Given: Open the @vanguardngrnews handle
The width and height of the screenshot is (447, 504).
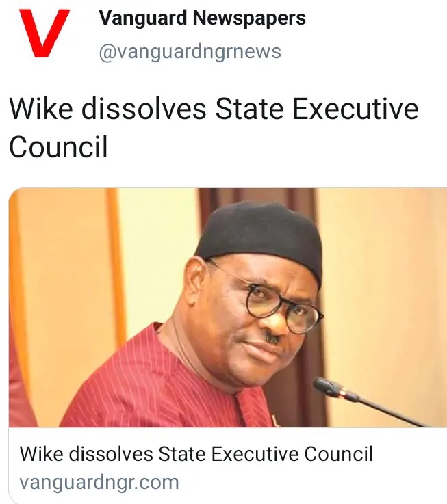Looking at the screenshot, I should (190, 52).
